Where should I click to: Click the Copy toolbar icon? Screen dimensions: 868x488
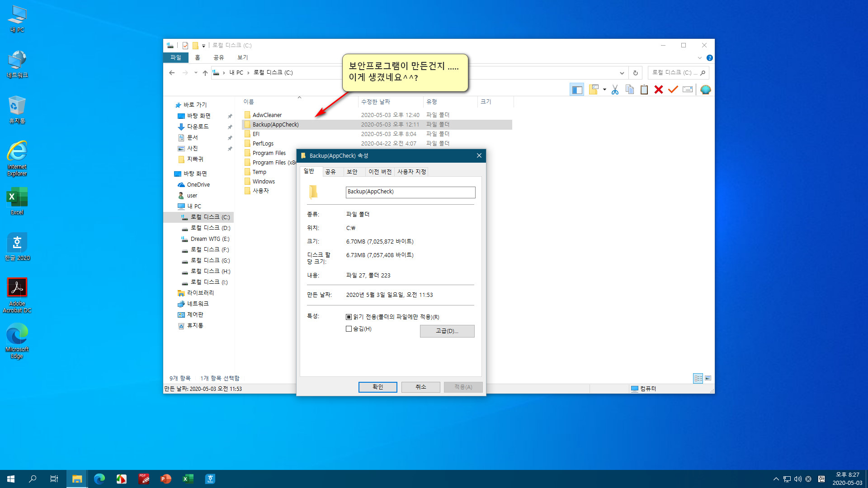629,89
